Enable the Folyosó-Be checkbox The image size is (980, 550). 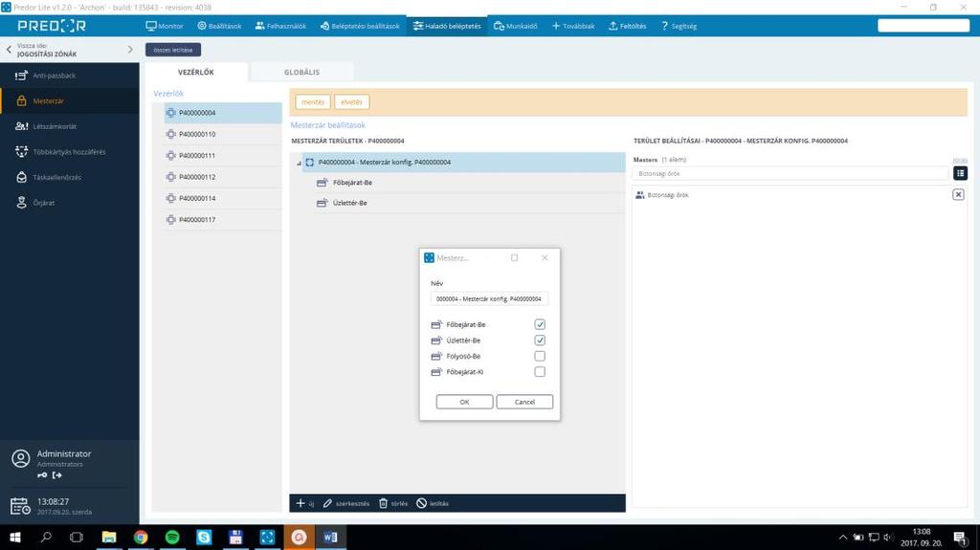tap(540, 356)
